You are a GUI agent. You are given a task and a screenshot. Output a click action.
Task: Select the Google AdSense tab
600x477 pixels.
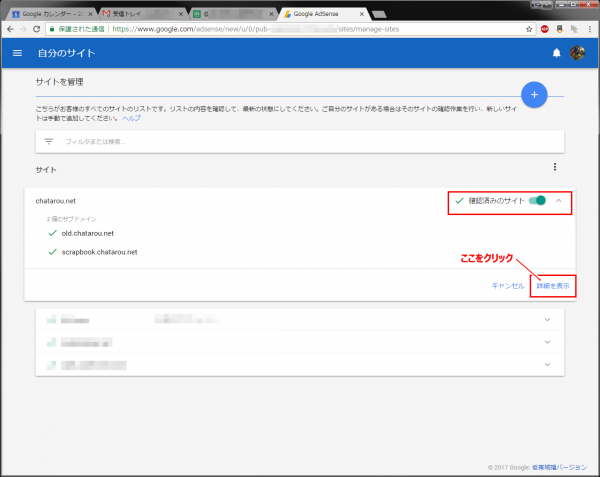[x=323, y=14]
